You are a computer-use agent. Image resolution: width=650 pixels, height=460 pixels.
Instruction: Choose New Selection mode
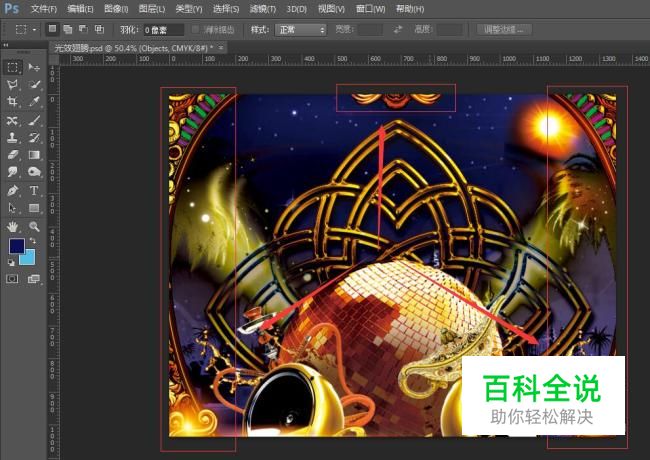coord(52,29)
